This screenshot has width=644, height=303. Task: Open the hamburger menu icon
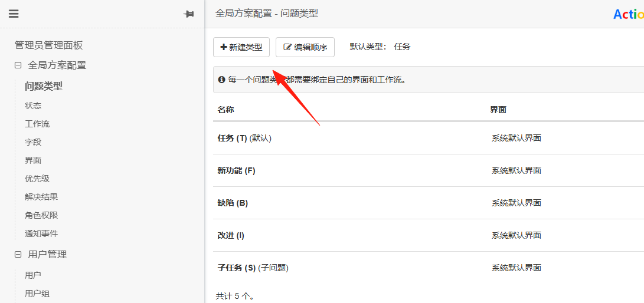pyautogui.click(x=14, y=14)
